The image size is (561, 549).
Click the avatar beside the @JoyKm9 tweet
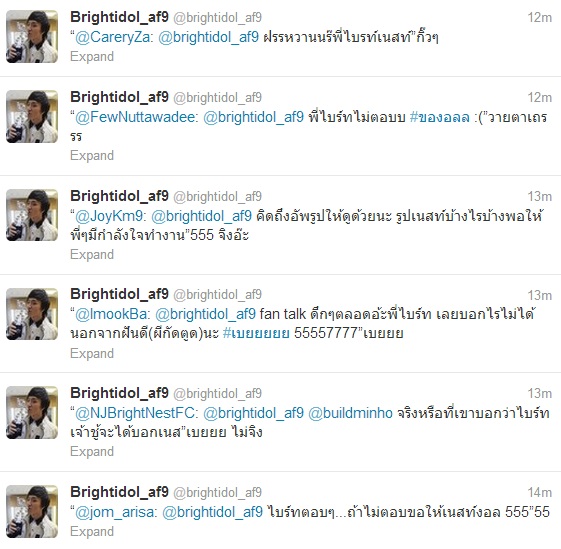coord(32,215)
